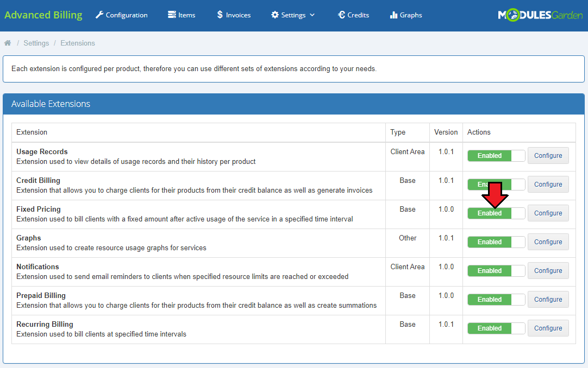Click the home icon in breadcrumb
The width and height of the screenshot is (588, 368).
pos(8,43)
